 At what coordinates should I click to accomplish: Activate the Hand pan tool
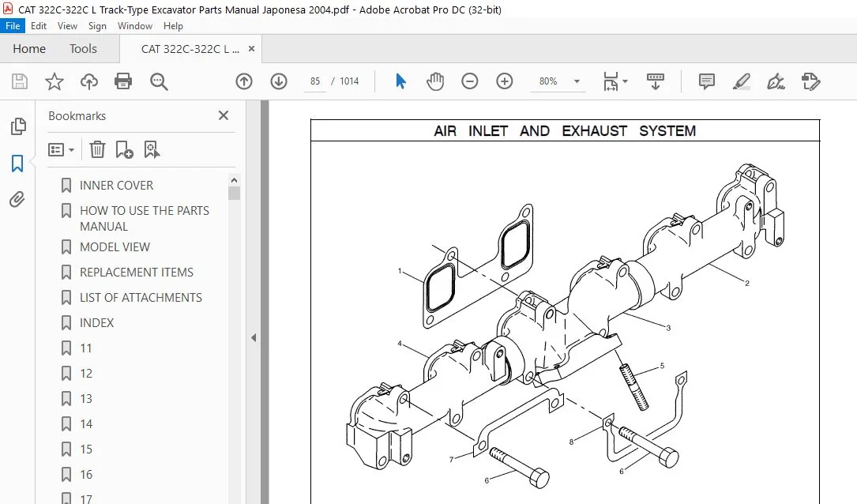click(x=435, y=81)
